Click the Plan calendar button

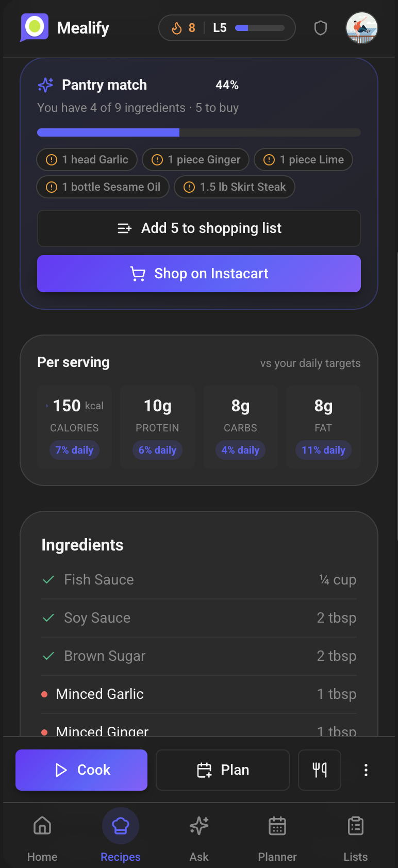tap(223, 770)
